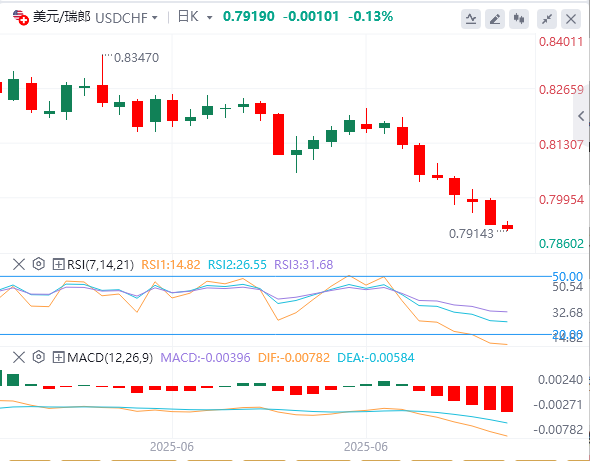The width and height of the screenshot is (590, 461).
Task: Click the USDCHF currency flag icon
Action: tap(20, 17)
